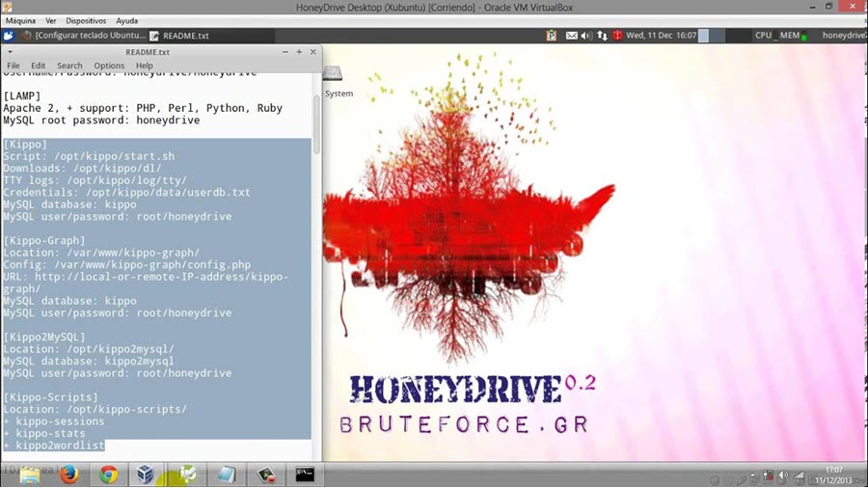Open the notepad app in Windows taskbar
The height and width of the screenshot is (488, 868).
pos(227,474)
